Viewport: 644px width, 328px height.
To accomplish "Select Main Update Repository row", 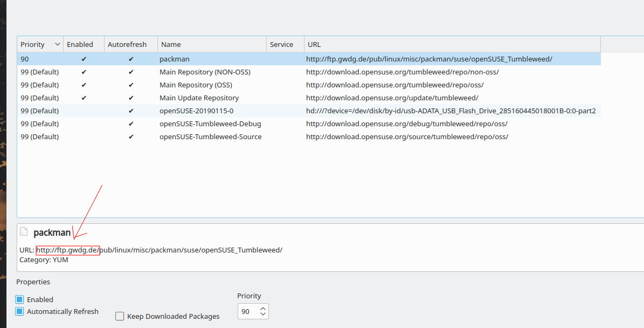I will click(309, 98).
